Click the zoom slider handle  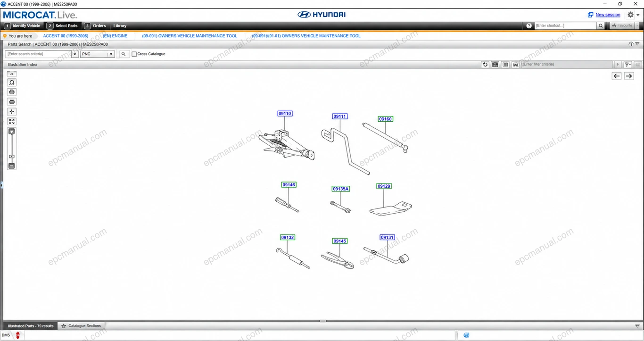coord(12,157)
